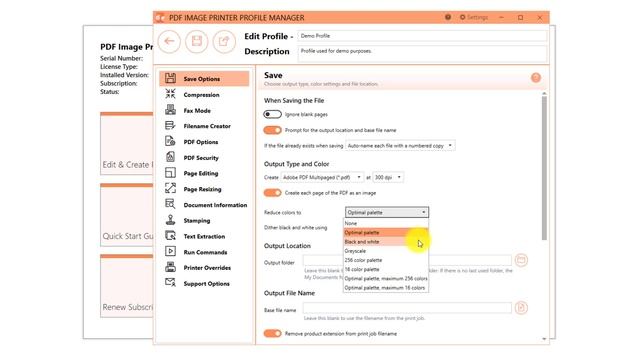Select the PDF Options icon
The height and width of the screenshot is (360, 640).
pyautogui.click(x=170, y=141)
